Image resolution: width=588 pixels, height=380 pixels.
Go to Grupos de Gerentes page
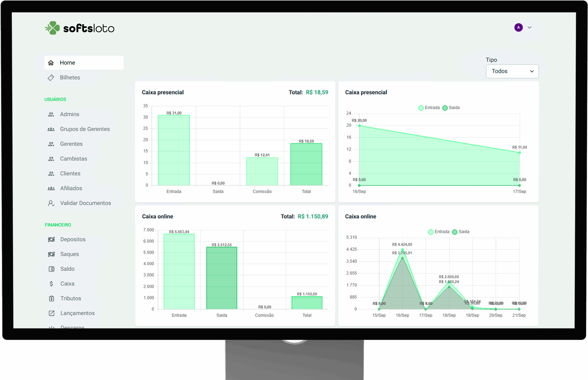tap(85, 129)
